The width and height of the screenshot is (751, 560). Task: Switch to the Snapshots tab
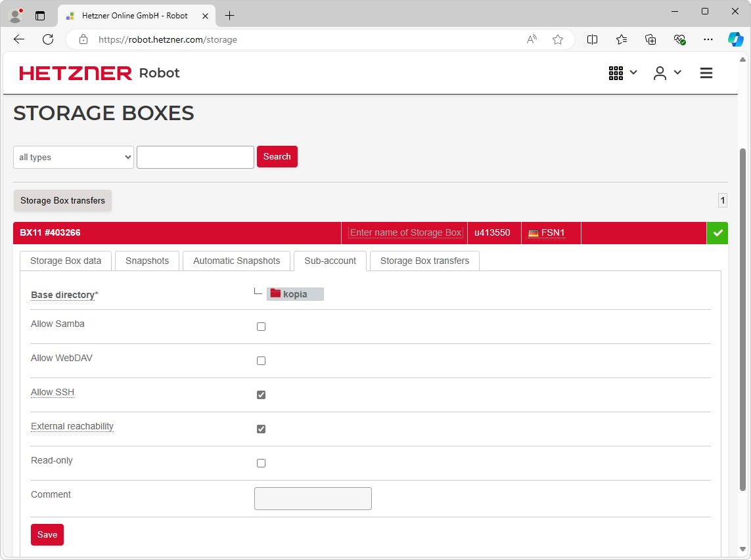[147, 261]
